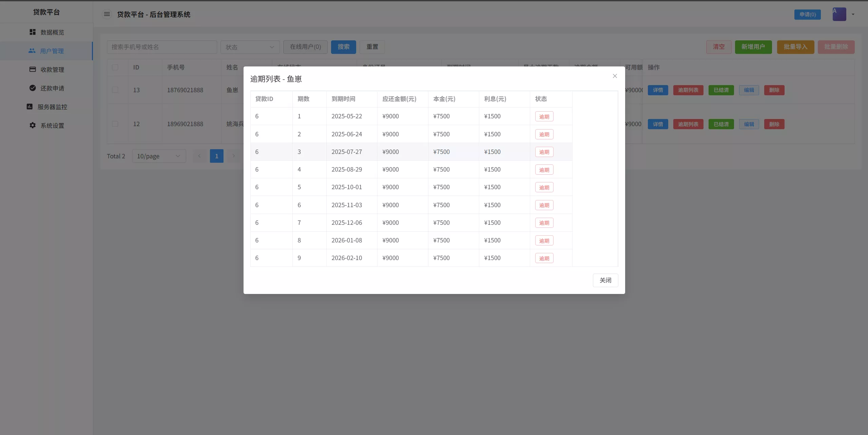Close the dialog using the 关闭 button
The height and width of the screenshot is (435, 868).
605,280
